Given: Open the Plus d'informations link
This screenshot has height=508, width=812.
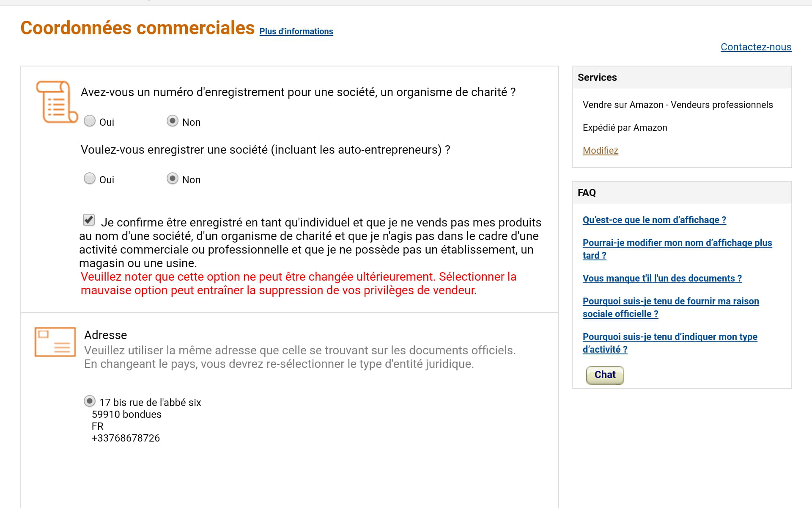Looking at the screenshot, I should (296, 31).
